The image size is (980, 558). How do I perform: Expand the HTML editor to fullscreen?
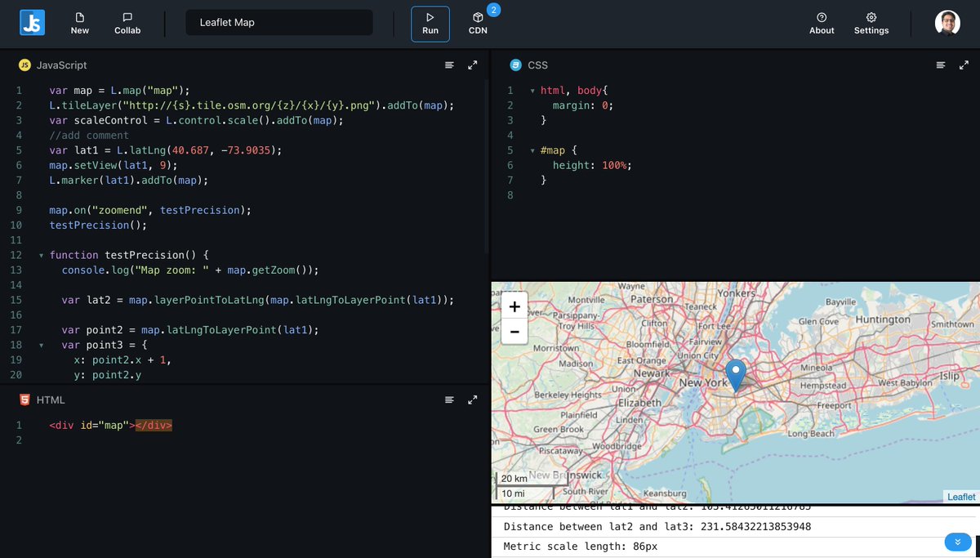[x=473, y=400]
